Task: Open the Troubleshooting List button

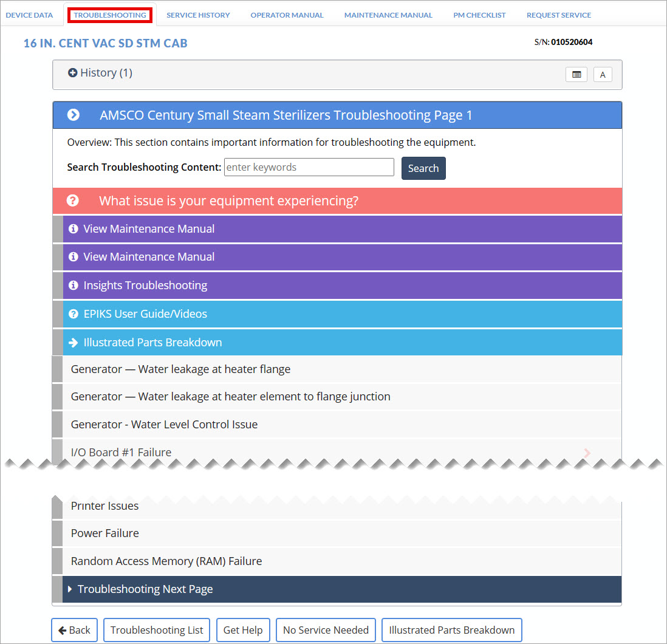Action: [x=157, y=630]
